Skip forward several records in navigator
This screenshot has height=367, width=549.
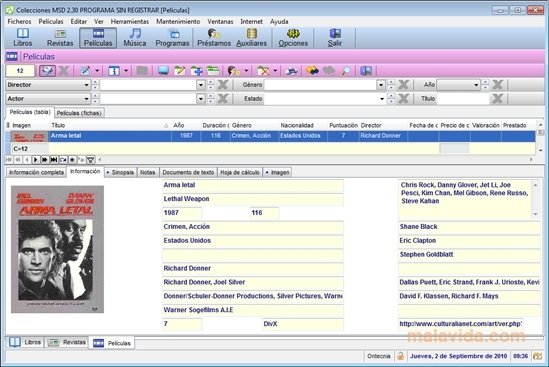(x=45, y=160)
